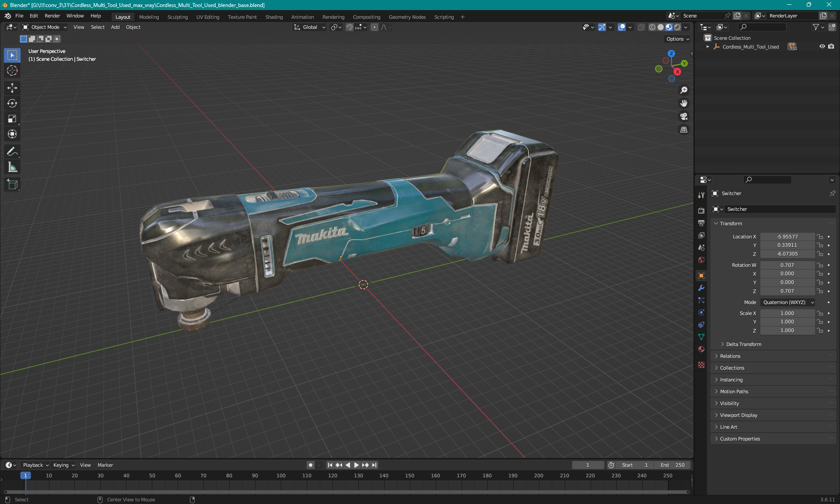
Task: Select the Scale tool
Action: coord(12,119)
